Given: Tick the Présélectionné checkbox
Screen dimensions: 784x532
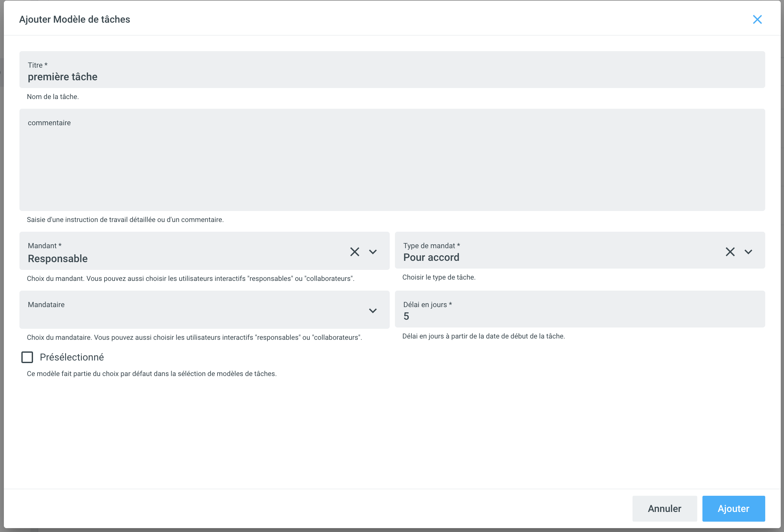Looking at the screenshot, I should point(27,357).
